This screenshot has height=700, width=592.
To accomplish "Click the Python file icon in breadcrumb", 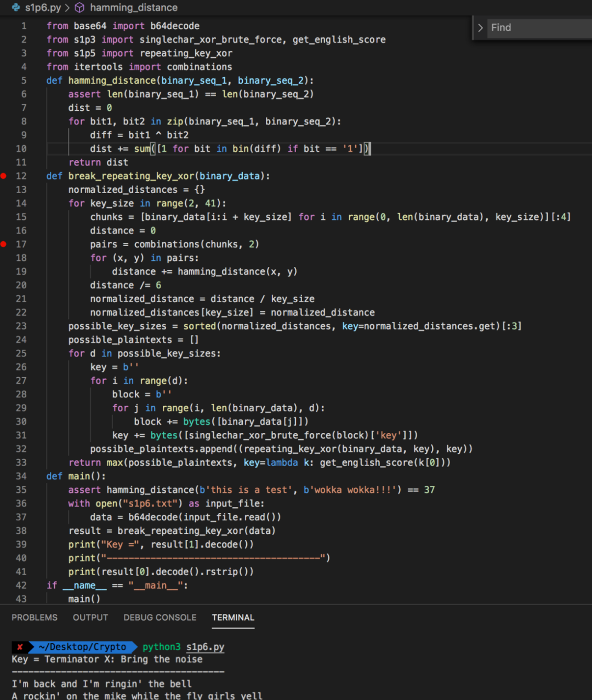I will click(x=15, y=8).
